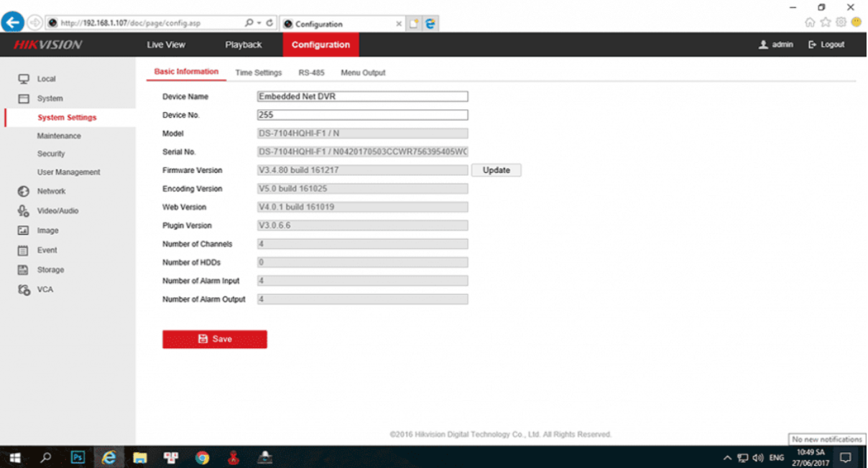Click the System icon in sidebar
Image resolution: width=868 pixels, height=468 pixels.
24,99
